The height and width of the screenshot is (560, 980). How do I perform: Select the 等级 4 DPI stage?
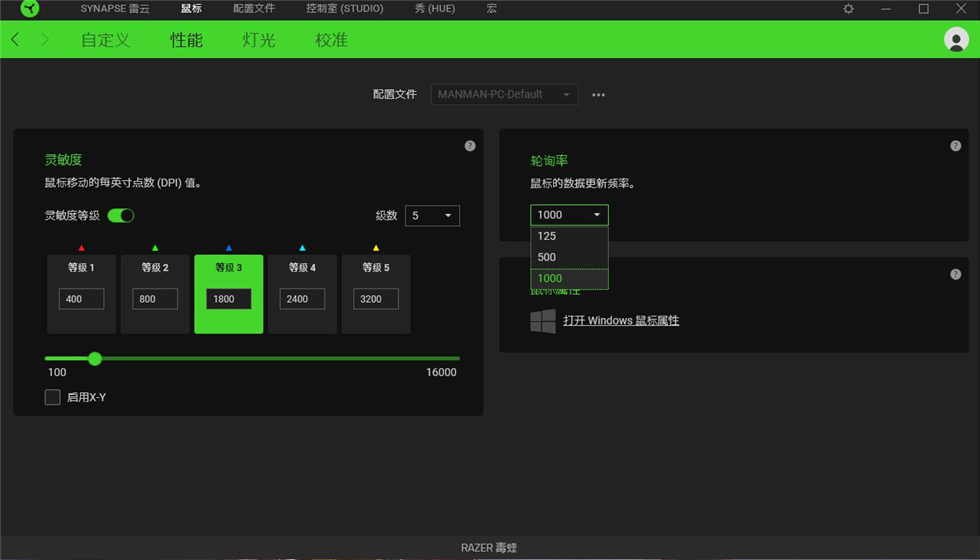click(302, 294)
